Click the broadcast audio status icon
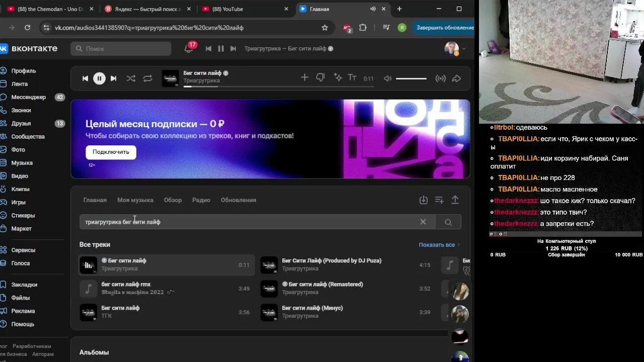Screen dimensions: 644x362 [440, 78]
